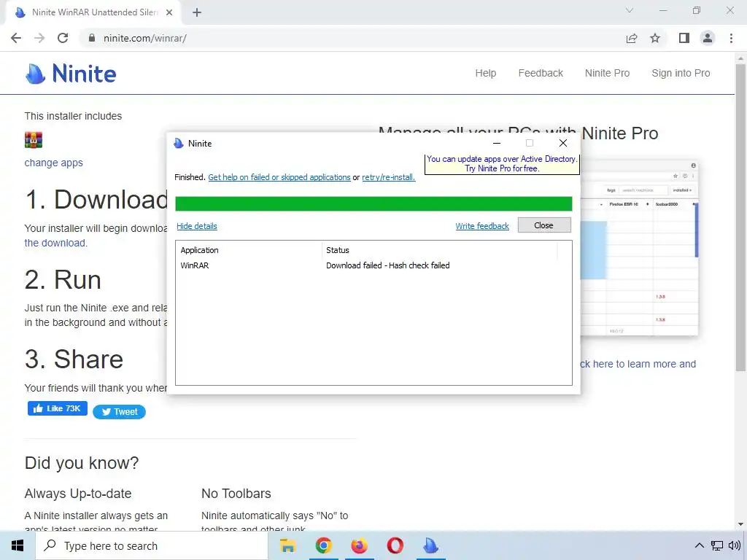Bookmark this page with the star icon
Viewport: 747px width, 560px height.
655,38
